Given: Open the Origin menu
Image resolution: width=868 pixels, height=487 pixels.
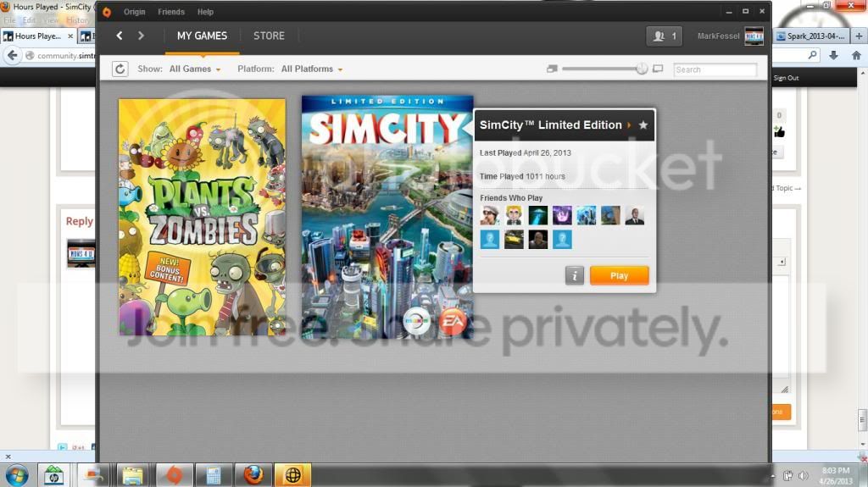Looking at the screenshot, I should [x=135, y=12].
